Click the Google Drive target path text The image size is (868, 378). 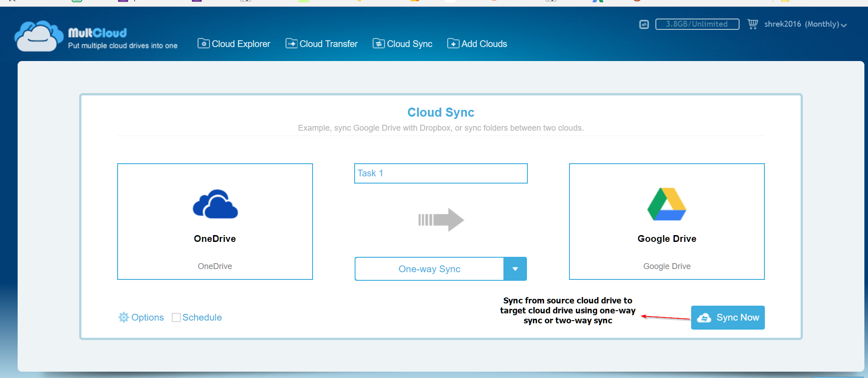coord(667,266)
